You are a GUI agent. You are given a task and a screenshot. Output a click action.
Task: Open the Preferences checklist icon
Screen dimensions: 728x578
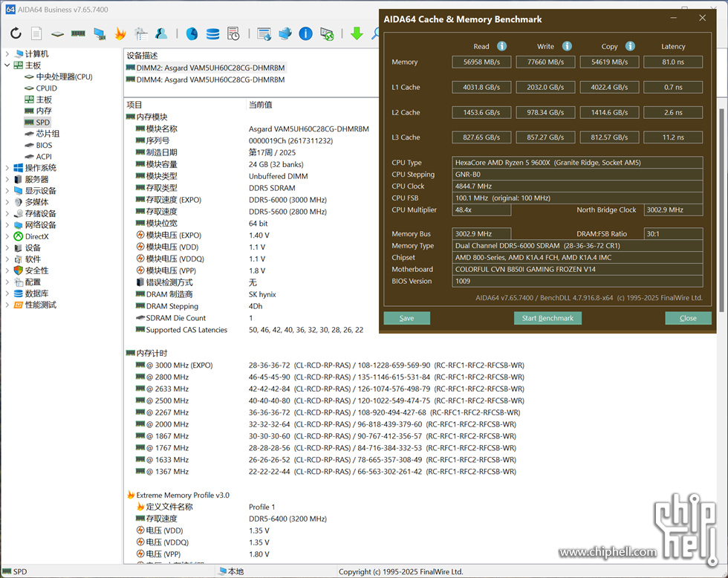click(x=140, y=33)
